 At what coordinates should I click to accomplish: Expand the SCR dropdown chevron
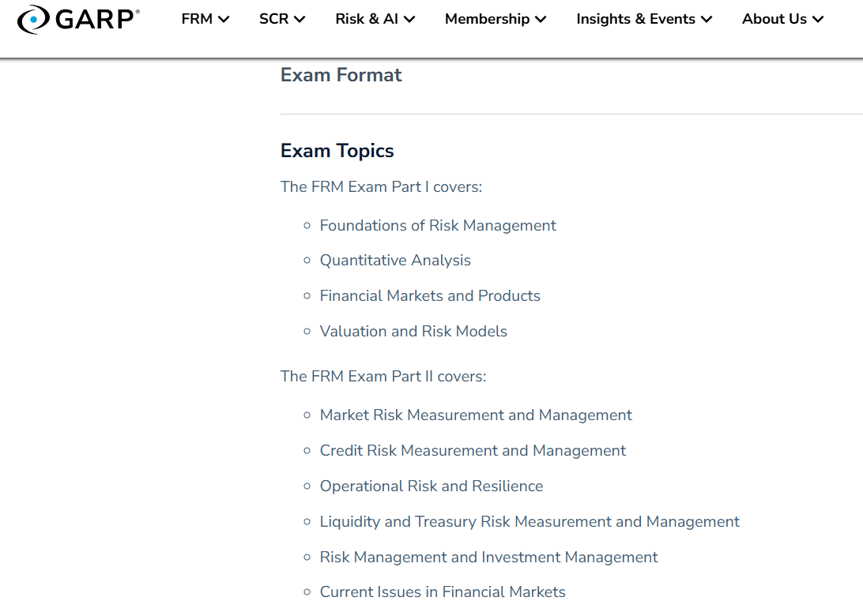300,20
